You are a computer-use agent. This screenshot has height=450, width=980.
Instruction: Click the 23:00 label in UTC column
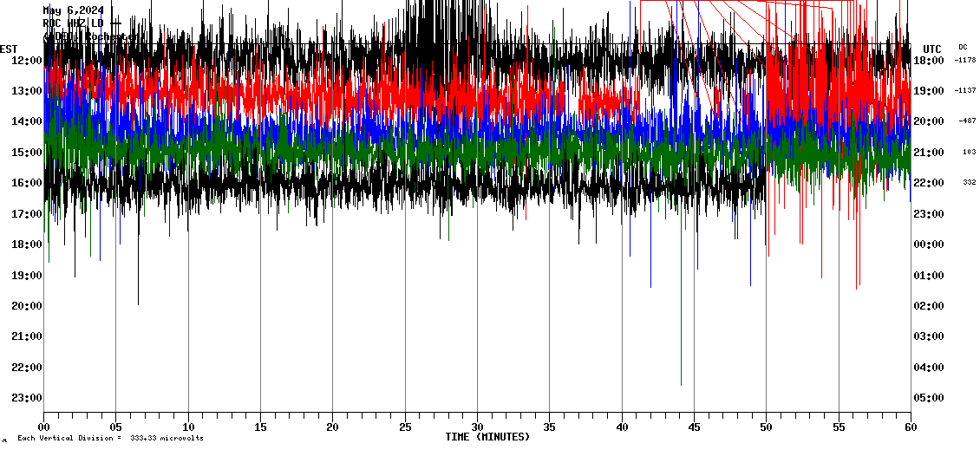coord(929,214)
